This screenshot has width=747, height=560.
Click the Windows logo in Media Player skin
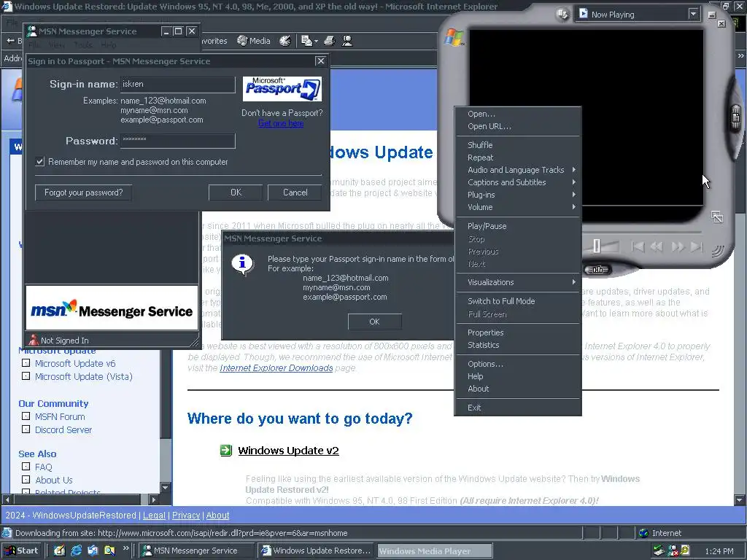coord(454,38)
